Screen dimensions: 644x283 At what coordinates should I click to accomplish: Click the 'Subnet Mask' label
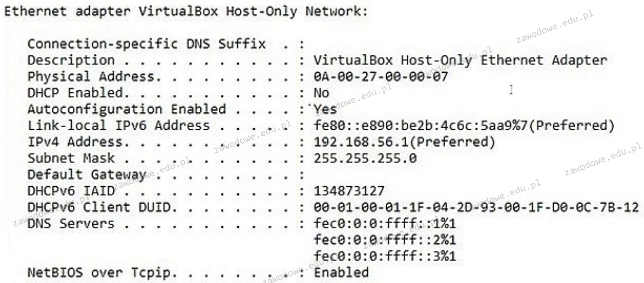click(71, 158)
